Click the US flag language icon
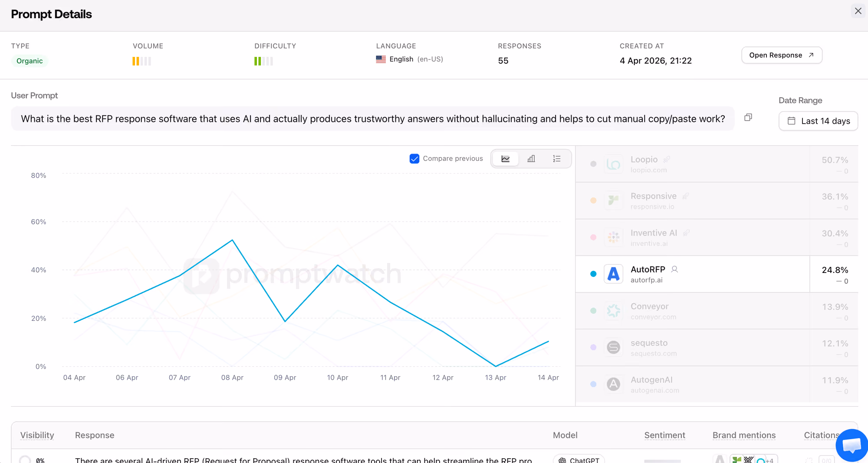The height and width of the screenshot is (463, 868). [x=381, y=59]
